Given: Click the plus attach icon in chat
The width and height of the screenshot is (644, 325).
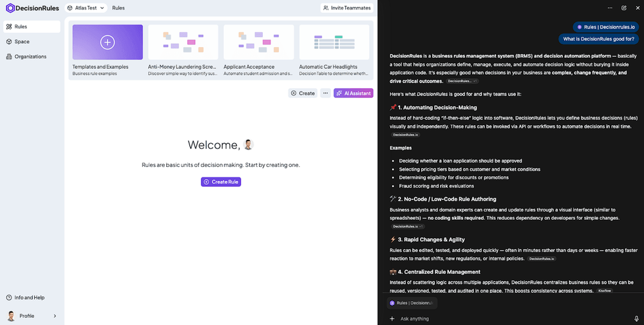Looking at the screenshot, I should click(x=392, y=319).
